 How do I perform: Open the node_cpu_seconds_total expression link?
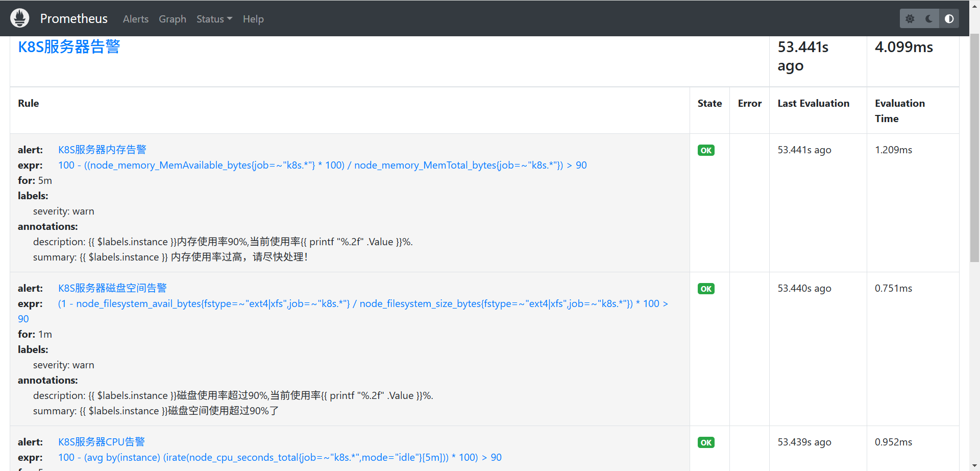pyautogui.click(x=280, y=457)
